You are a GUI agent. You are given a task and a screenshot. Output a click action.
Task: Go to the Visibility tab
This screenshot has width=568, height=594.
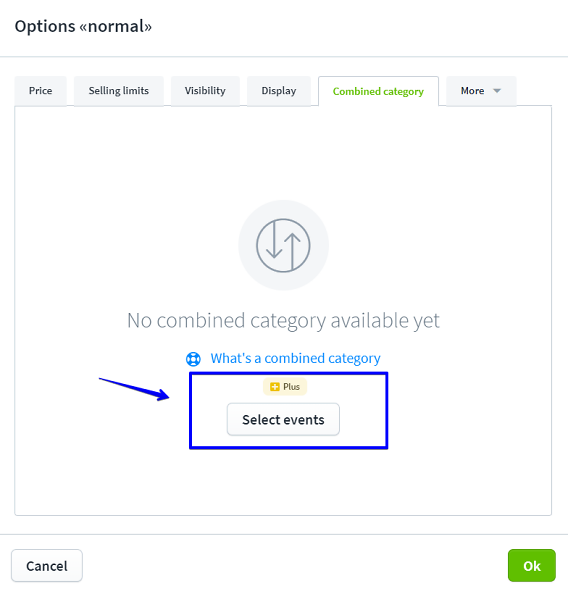(x=205, y=91)
